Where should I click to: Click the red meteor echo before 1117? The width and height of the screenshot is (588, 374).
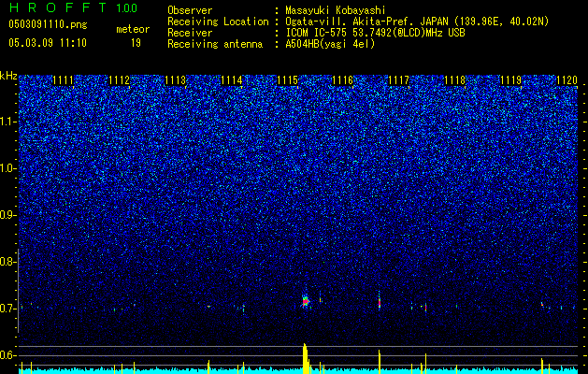(x=380, y=301)
